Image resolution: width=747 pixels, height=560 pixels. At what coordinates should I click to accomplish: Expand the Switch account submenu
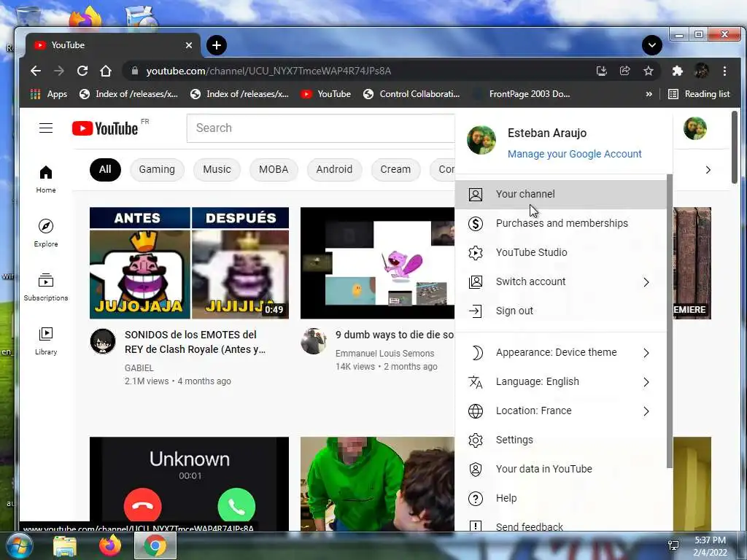point(560,282)
